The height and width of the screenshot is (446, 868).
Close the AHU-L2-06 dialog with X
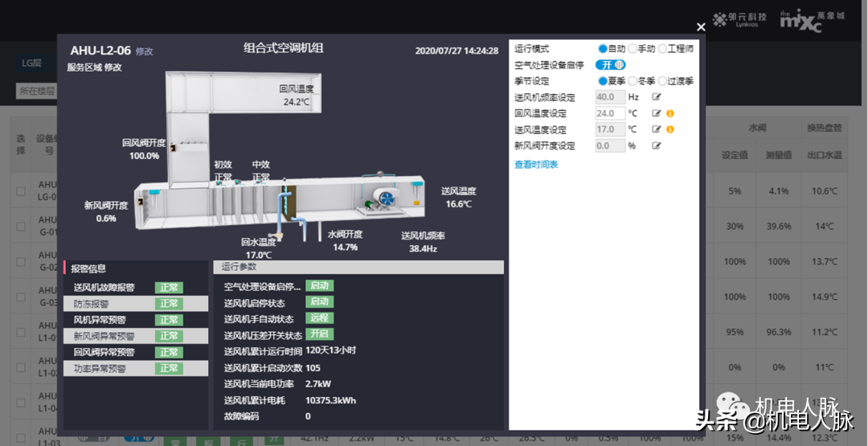[701, 27]
